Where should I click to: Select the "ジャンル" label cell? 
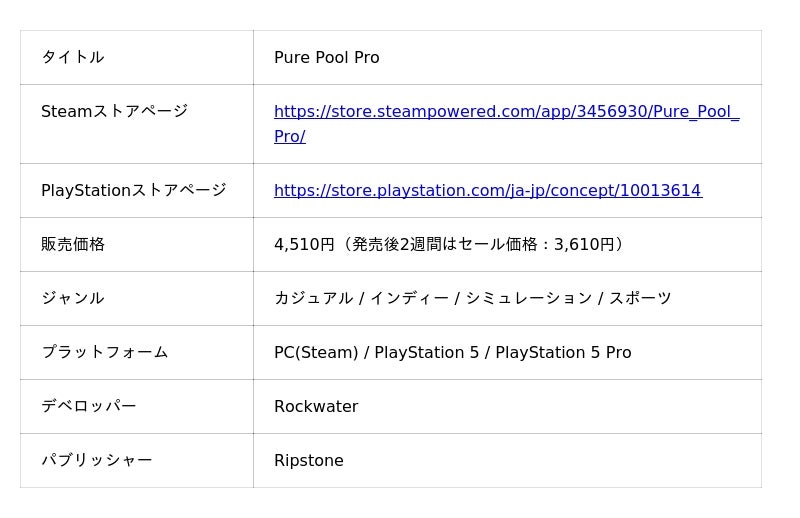coord(72,298)
